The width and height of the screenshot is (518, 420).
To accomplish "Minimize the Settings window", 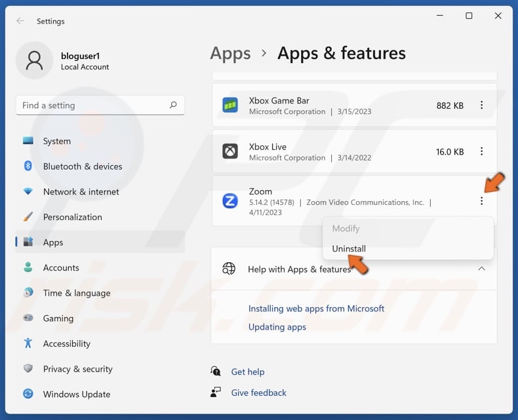I will click(x=440, y=16).
